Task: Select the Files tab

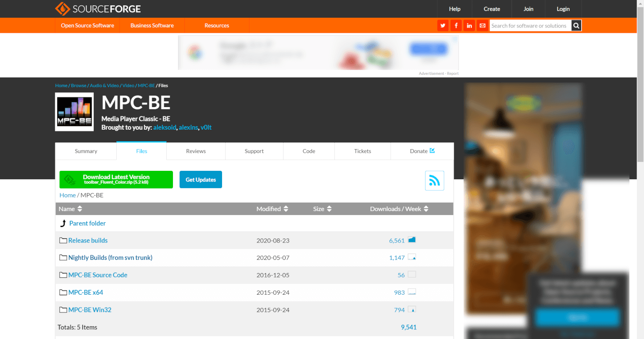Action: coord(142,151)
